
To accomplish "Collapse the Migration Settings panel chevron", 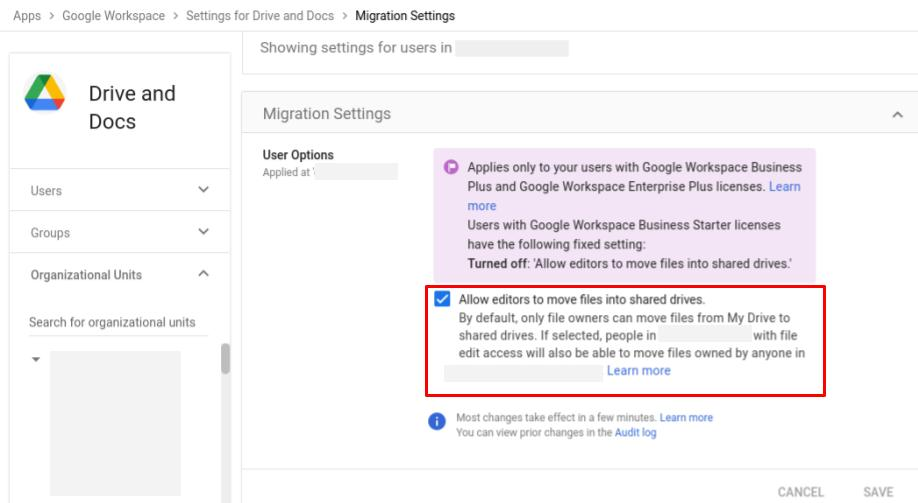I will 898,115.
